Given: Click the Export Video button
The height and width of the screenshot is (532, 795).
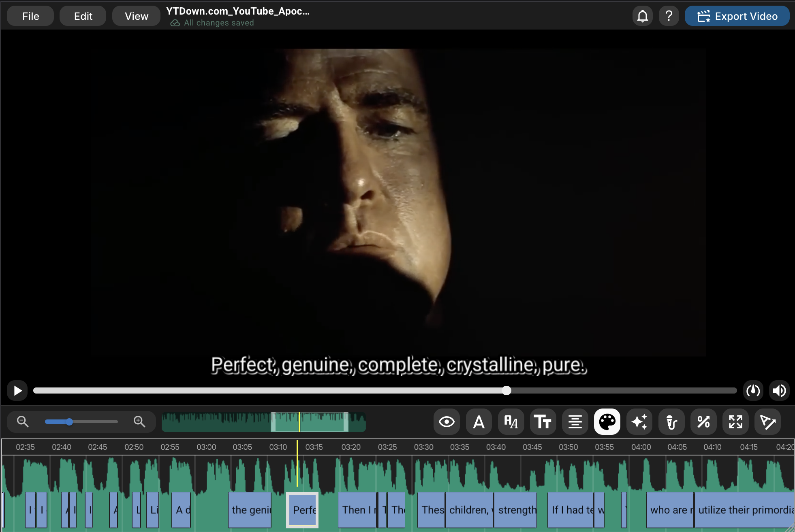Looking at the screenshot, I should [x=737, y=16].
